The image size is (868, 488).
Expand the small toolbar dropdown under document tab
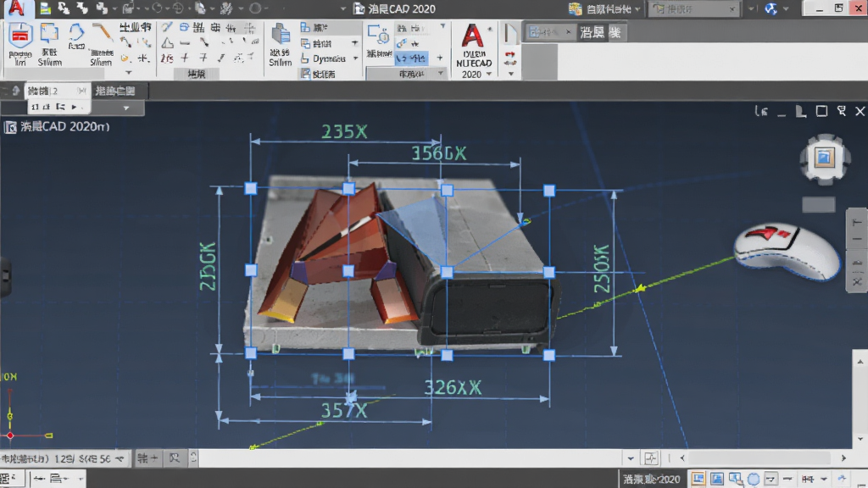click(x=126, y=108)
